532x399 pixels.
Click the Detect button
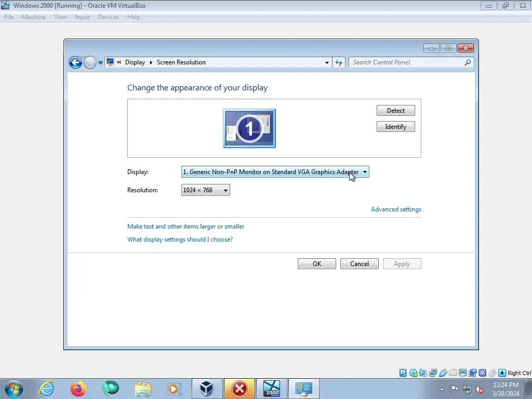click(x=395, y=111)
